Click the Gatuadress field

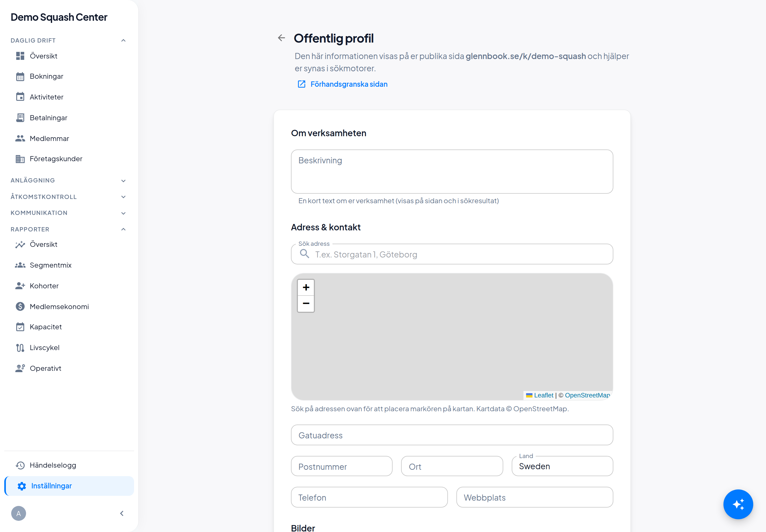pos(452,435)
